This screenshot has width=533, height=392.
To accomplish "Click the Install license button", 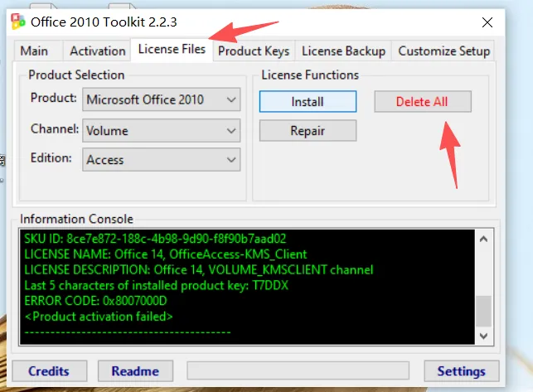I will [x=308, y=101].
